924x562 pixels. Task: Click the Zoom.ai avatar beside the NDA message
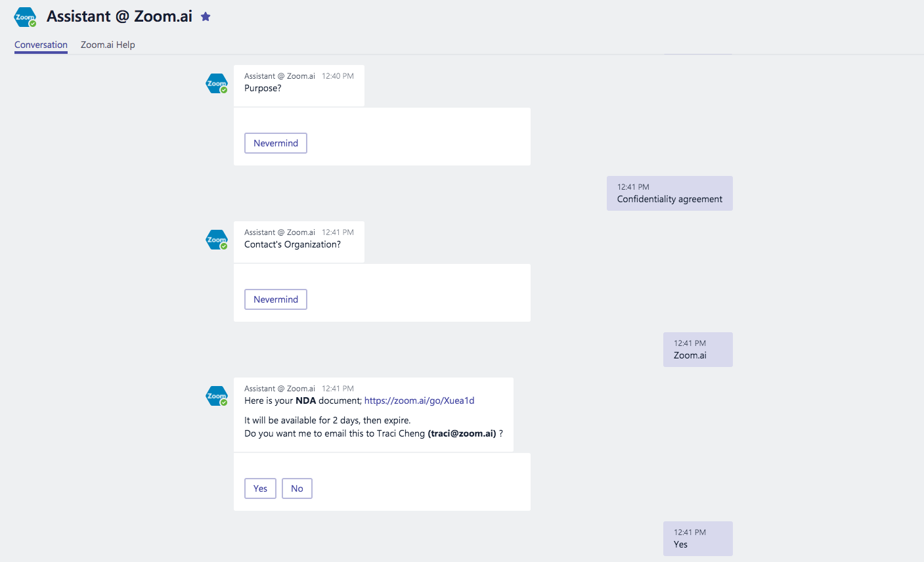pos(217,396)
